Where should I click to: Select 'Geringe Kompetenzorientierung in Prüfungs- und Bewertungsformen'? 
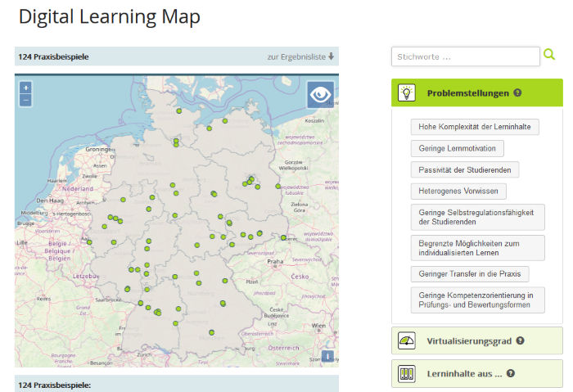point(477,300)
